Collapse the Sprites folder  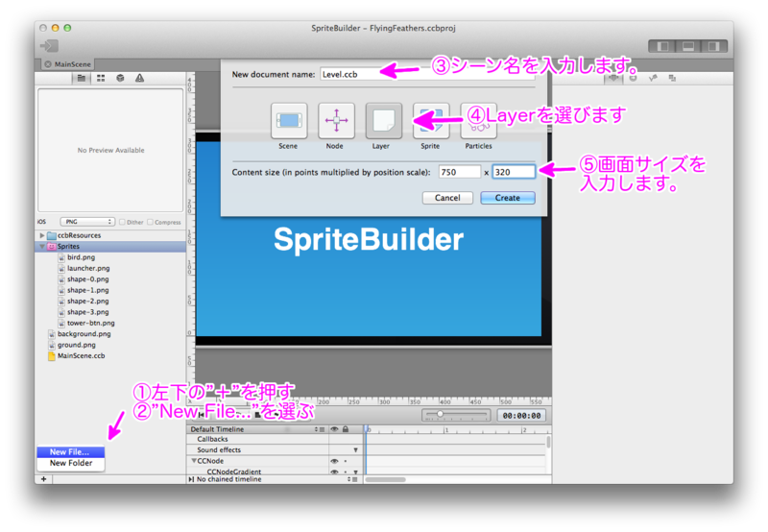42,247
